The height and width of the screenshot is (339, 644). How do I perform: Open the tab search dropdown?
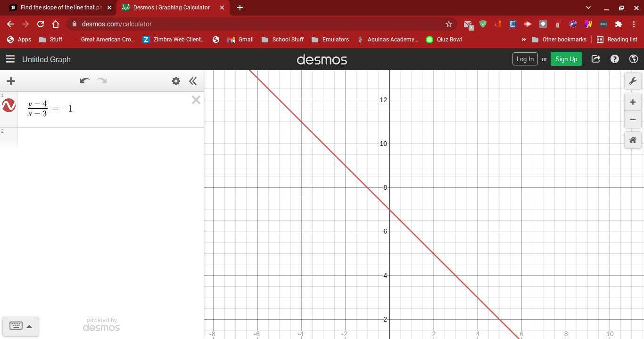point(588,8)
